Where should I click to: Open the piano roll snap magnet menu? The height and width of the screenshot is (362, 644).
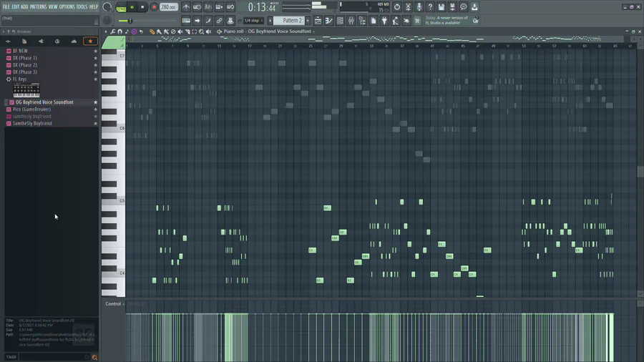click(120, 31)
